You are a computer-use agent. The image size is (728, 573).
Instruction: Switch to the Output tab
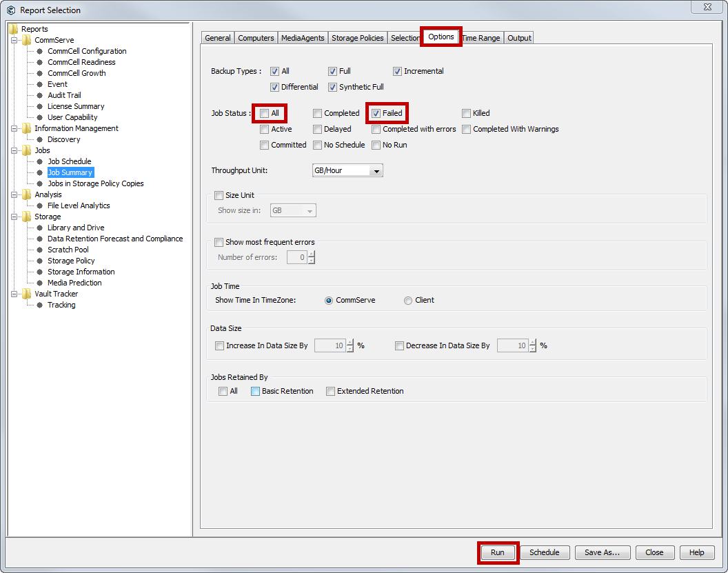click(x=519, y=38)
